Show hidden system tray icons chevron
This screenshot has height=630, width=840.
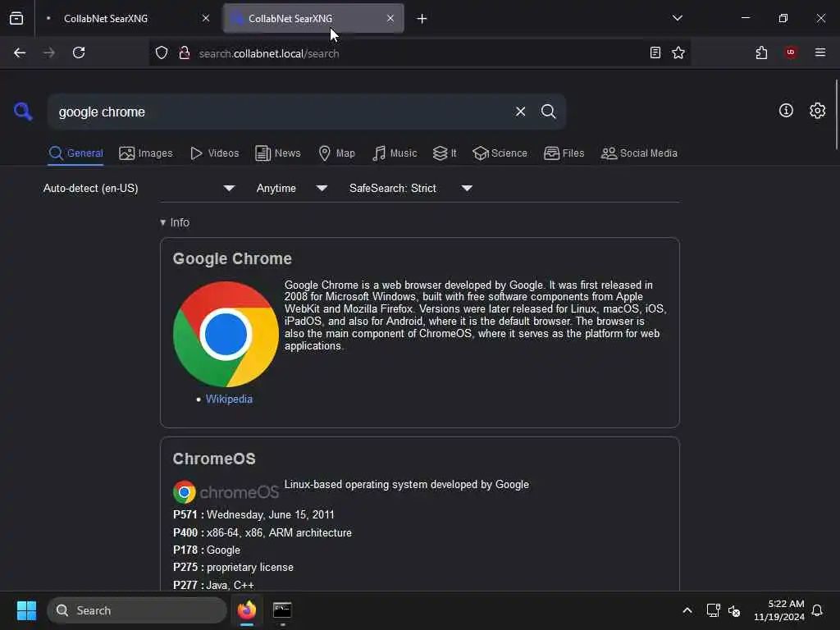[687, 610]
